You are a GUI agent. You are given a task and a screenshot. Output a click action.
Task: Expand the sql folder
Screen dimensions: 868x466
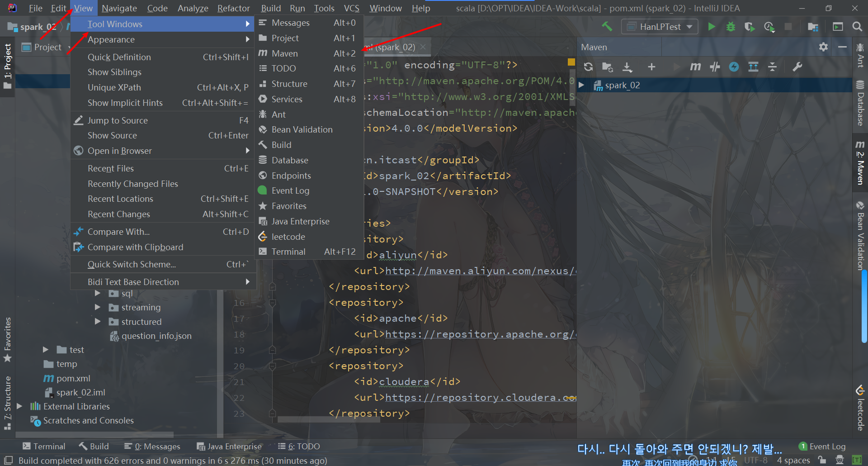coord(98,293)
